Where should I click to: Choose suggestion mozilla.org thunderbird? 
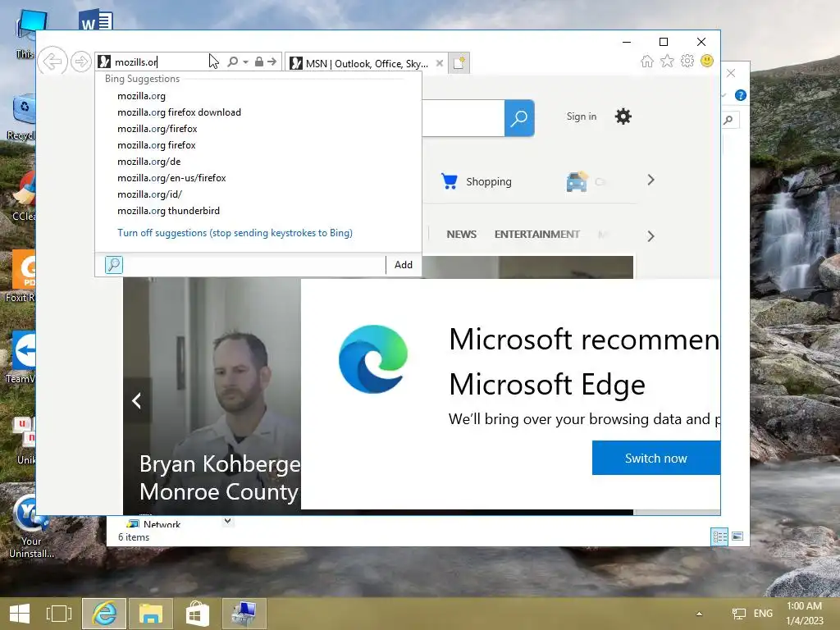(168, 211)
